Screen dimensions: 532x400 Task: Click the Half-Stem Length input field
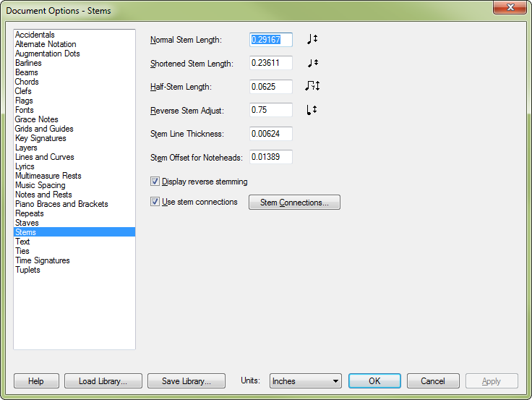click(270, 87)
